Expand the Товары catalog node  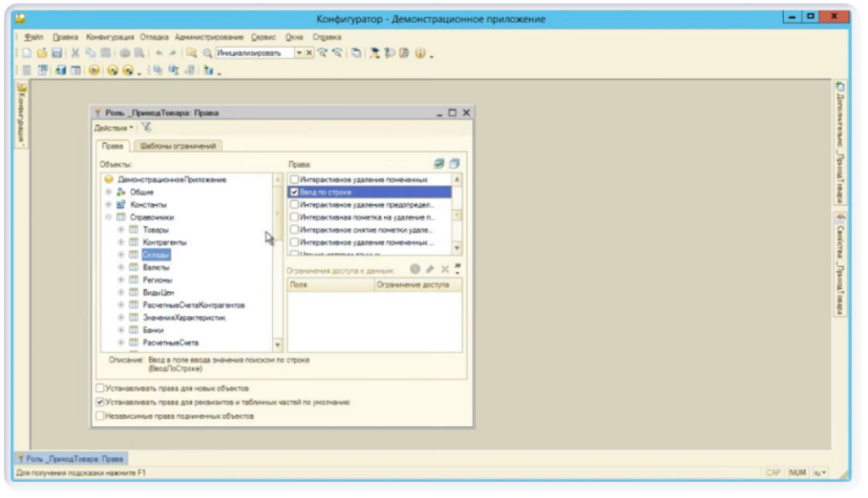pyautogui.click(x=121, y=230)
